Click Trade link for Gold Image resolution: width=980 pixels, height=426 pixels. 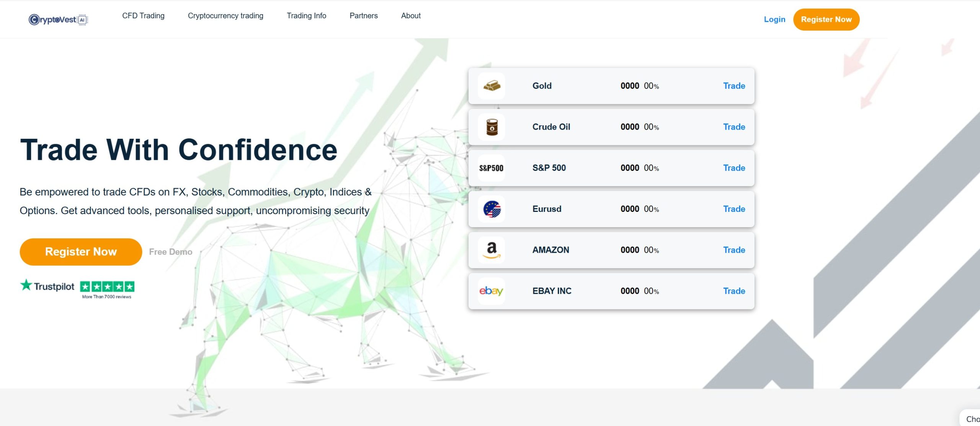click(x=734, y=86)
